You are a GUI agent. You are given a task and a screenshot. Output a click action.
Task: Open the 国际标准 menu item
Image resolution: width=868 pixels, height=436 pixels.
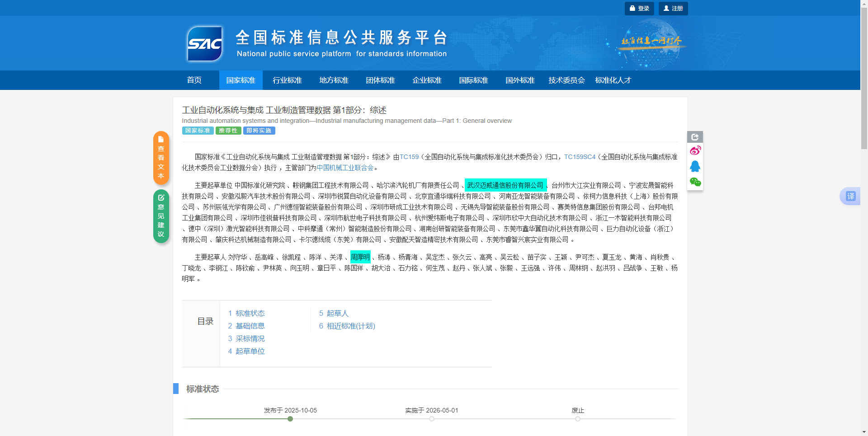(473, 80)
